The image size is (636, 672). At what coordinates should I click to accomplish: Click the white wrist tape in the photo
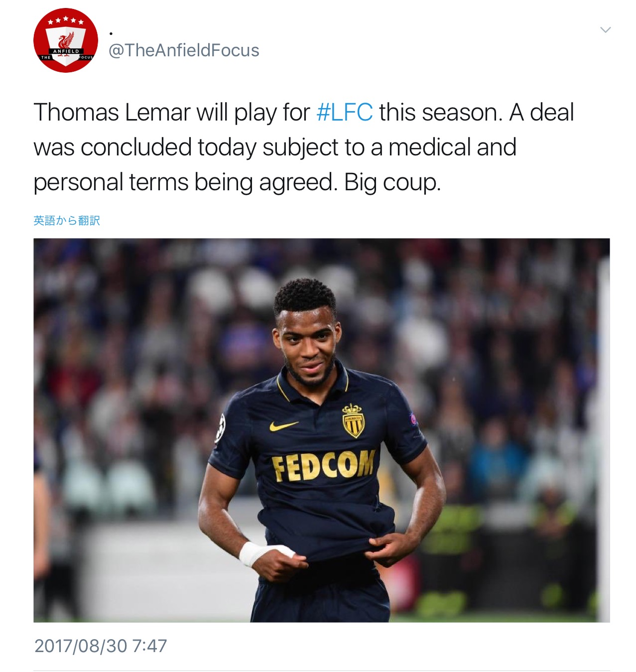pyautogui.click(x=261, y=553)
